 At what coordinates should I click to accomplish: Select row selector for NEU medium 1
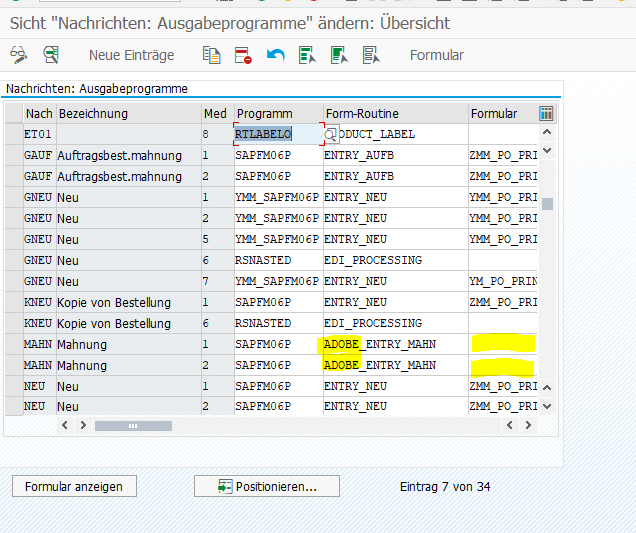tap(14, 387)
